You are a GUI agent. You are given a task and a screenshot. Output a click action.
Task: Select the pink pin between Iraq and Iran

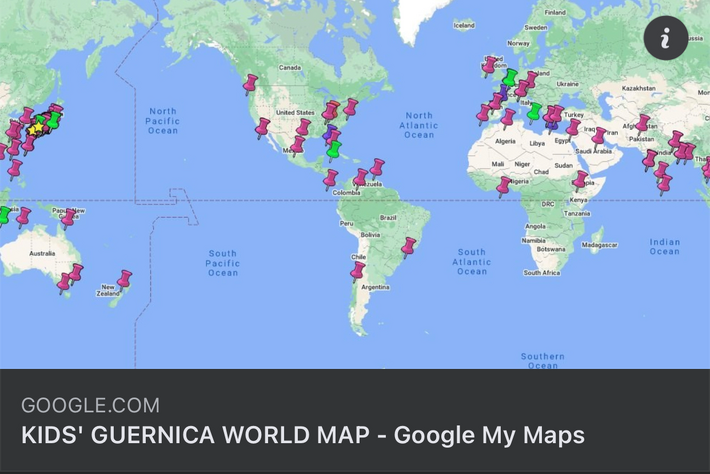click(598, 137)
